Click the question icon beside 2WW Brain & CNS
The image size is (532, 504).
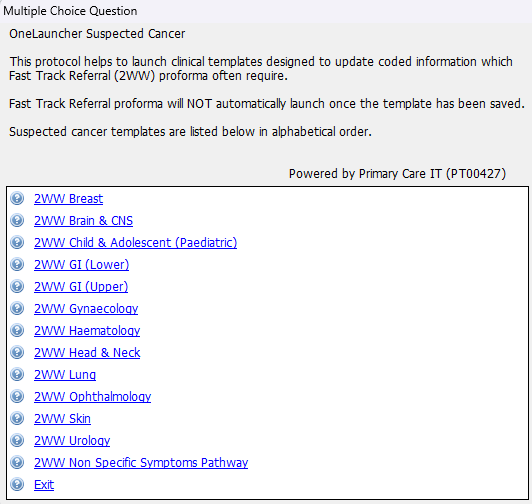17,220
